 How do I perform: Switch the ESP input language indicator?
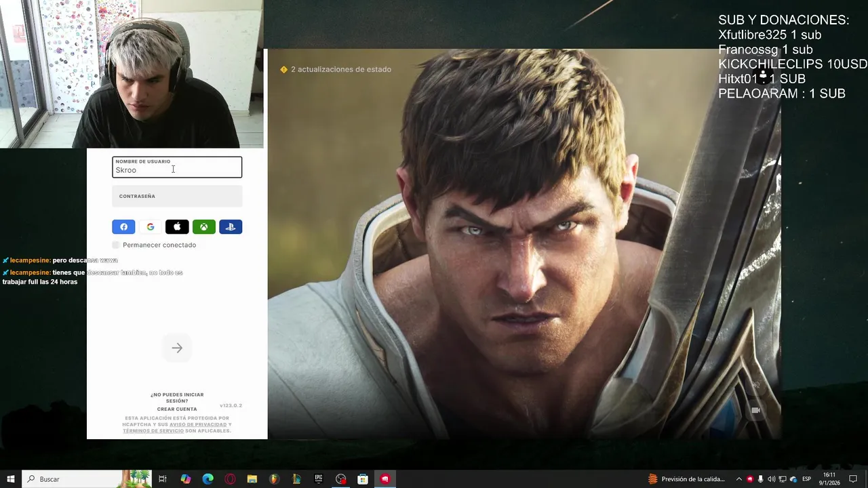click(807, 479)
